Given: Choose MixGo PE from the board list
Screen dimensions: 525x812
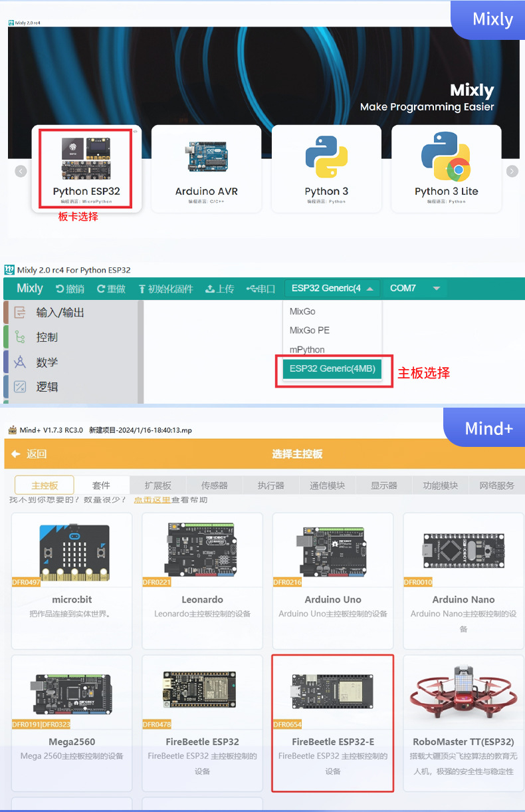Looking at the screenshot, I should click(332, 331).
